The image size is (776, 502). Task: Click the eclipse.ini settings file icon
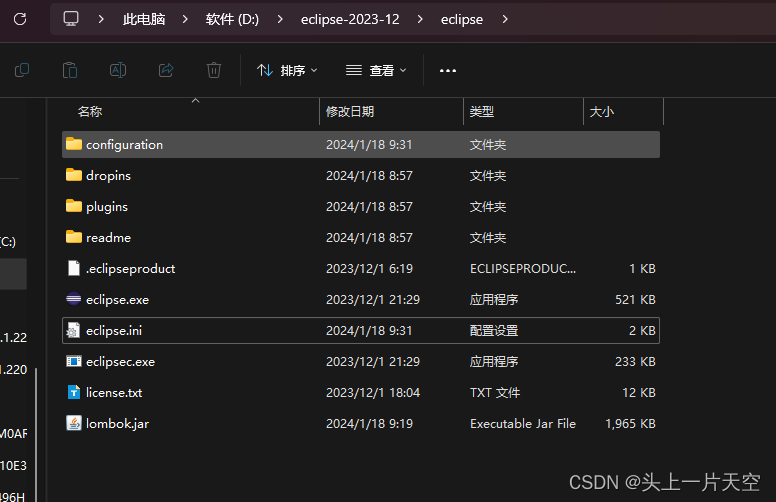74,330
